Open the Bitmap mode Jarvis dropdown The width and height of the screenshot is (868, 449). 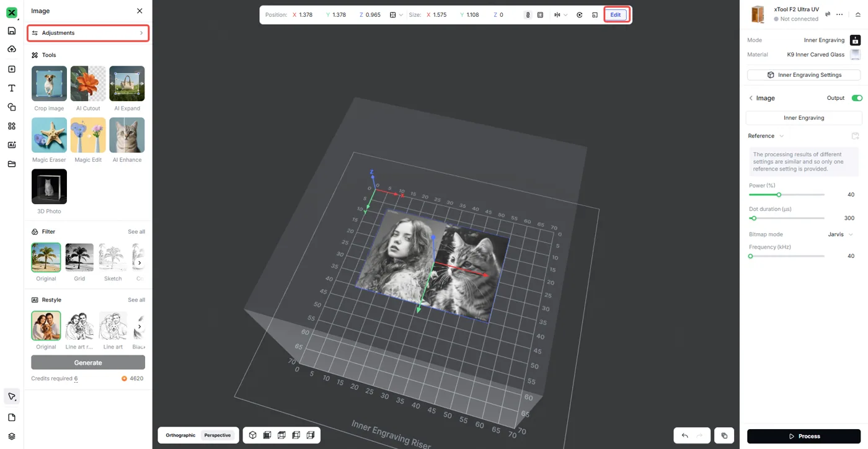[x=840, y=234]
